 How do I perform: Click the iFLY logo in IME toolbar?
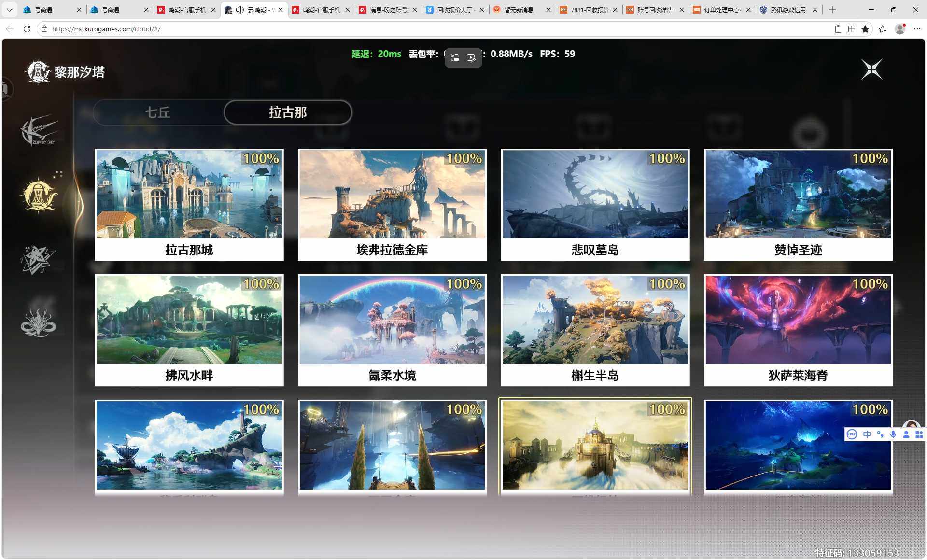(x=852, y=434)
